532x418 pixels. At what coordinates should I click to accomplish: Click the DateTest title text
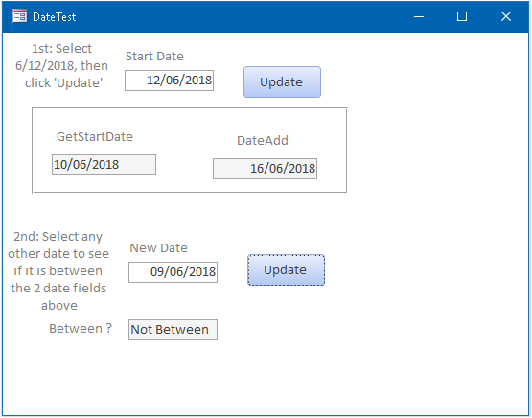pos(55,17)
